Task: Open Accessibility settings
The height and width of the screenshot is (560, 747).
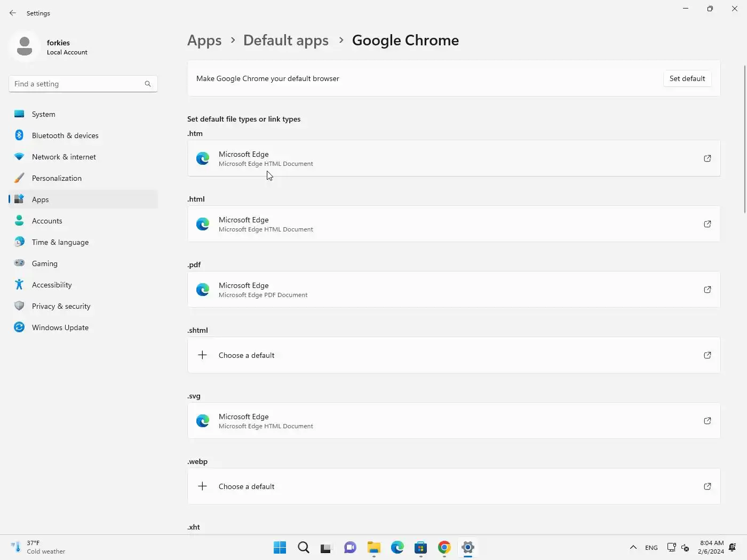Action: point(83,285)
